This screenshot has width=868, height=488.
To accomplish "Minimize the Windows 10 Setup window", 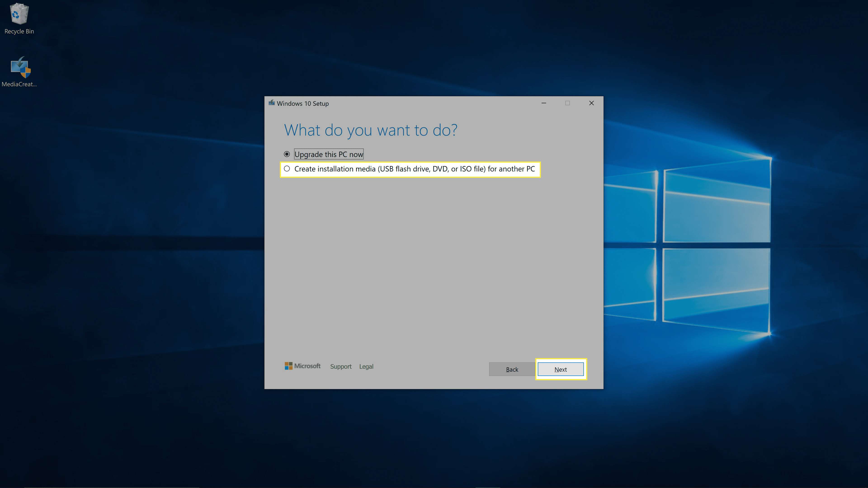I will point(544,103).
